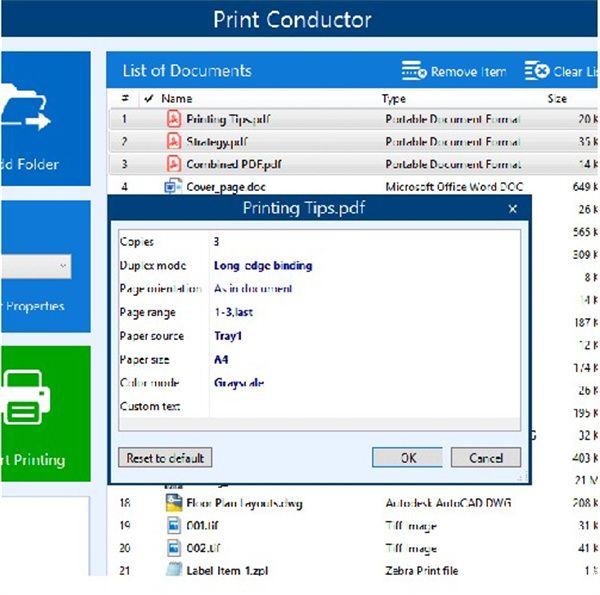Click the Cover_page.doc Word icon
Screen dimensions: 600x595
[172, 186]
